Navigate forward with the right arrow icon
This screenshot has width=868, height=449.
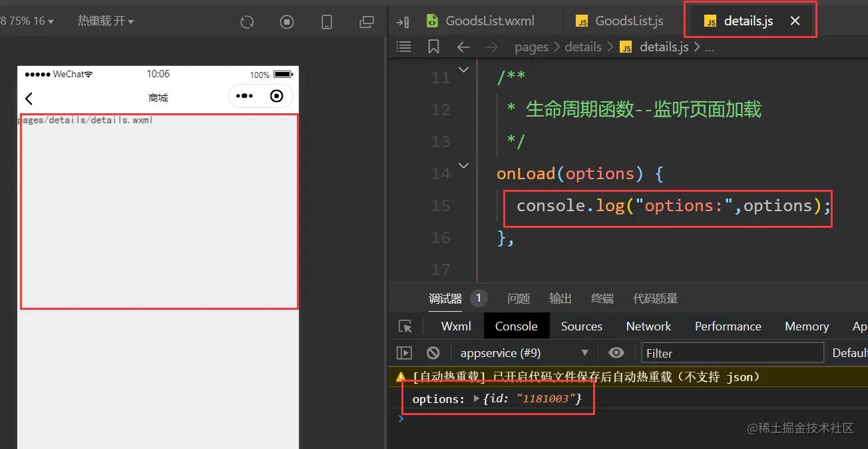[x=491, y=47]
